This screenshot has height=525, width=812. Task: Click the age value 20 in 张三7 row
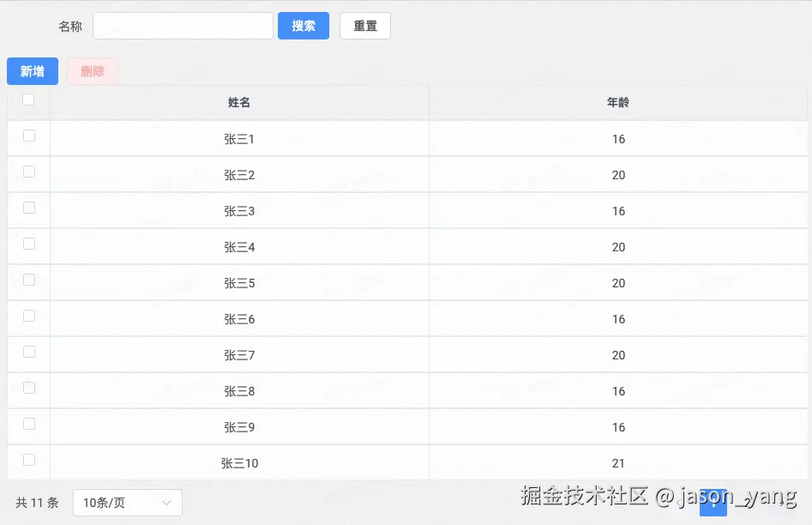(x=618, y=355)
